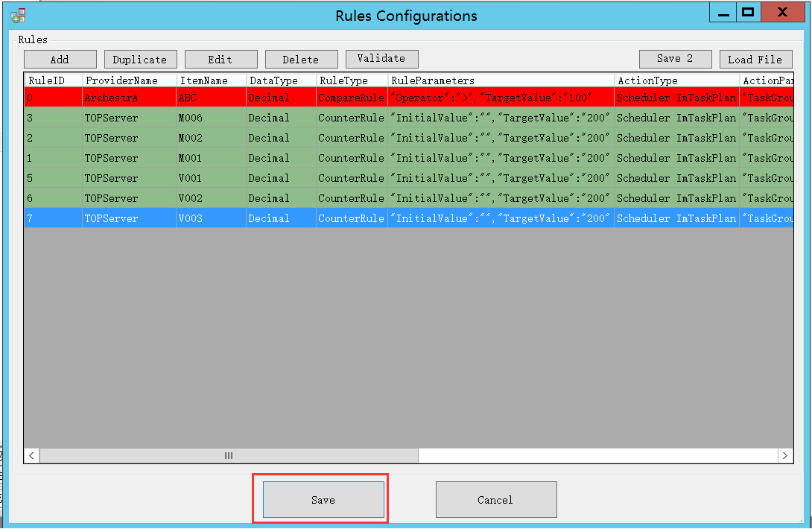Validate the rules list

tap(381, 59)
